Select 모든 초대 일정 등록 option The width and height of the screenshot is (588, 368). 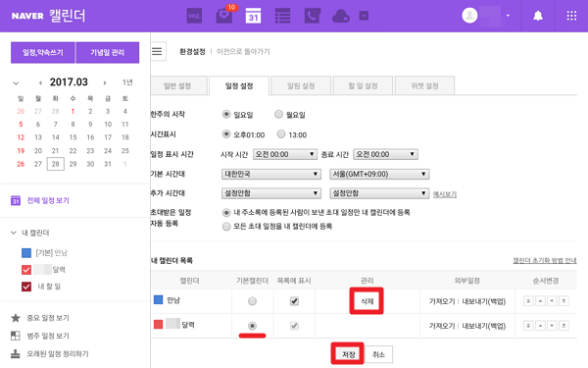click(x=226, y=227)
